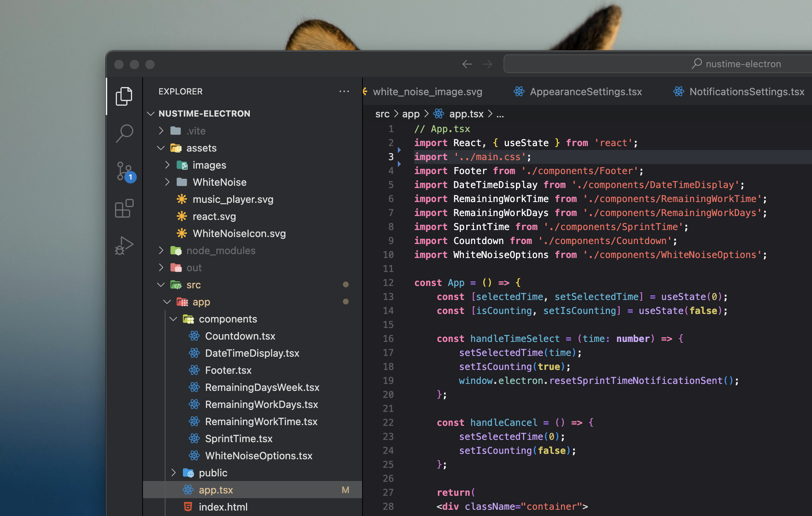Click the macOS close window button
The width and height of the screenshot is (812, 516).
coord(119,64)
